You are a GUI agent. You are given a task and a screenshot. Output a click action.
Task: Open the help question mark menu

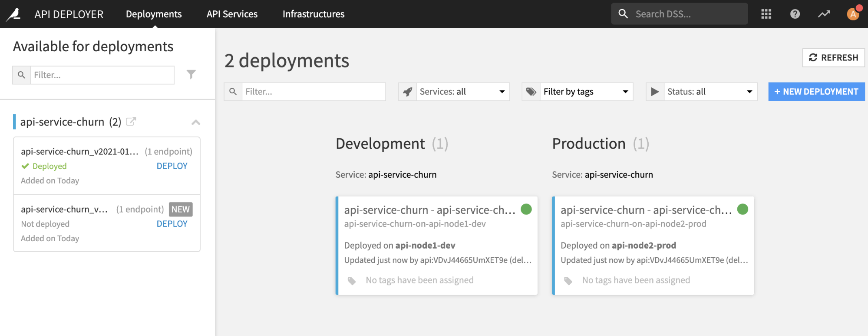(x=795, y=14)
